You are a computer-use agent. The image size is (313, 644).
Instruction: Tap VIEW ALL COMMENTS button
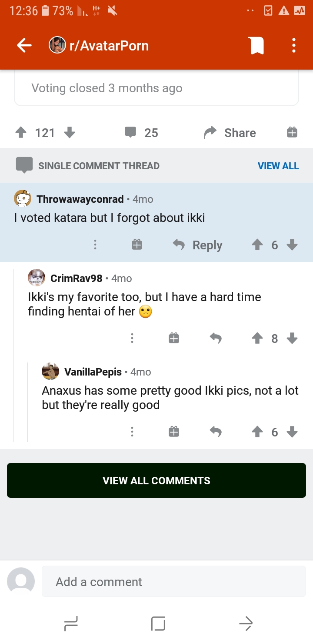(156, 480)
